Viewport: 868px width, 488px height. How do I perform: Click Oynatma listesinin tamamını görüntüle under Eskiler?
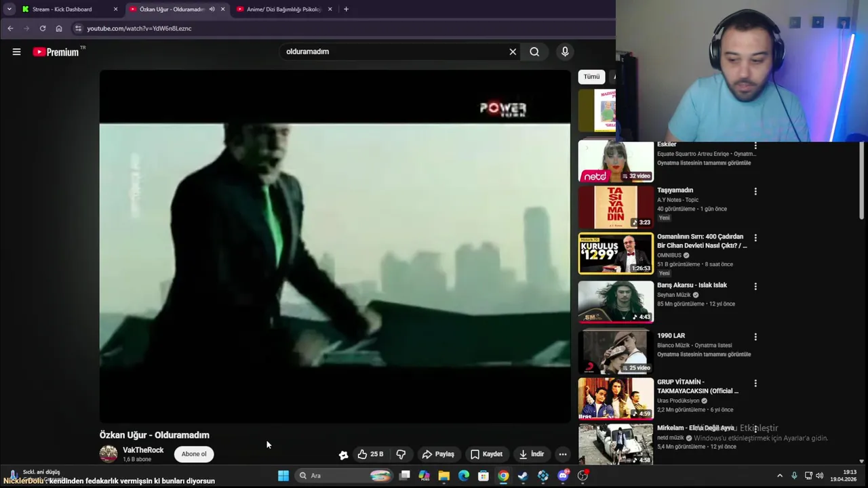(704, 163)
